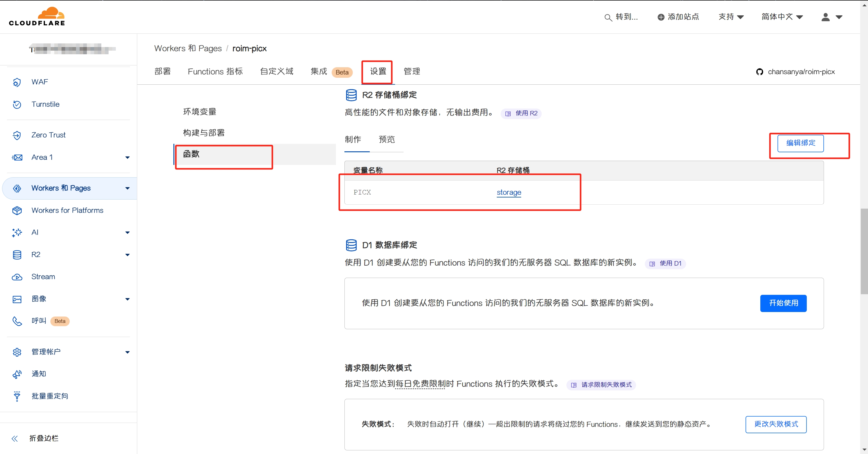
Task: Expand the AI submenu arrow
Action: coord(127,233)
